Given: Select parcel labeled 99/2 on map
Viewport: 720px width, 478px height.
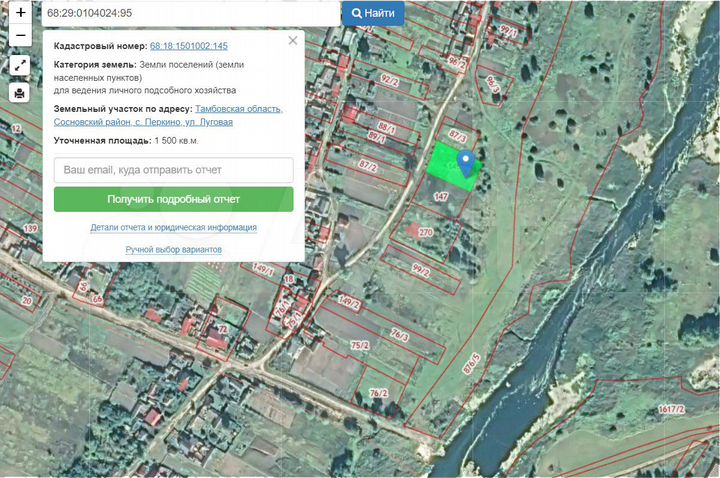Looking at the screenshot, I should coord(421,270).
